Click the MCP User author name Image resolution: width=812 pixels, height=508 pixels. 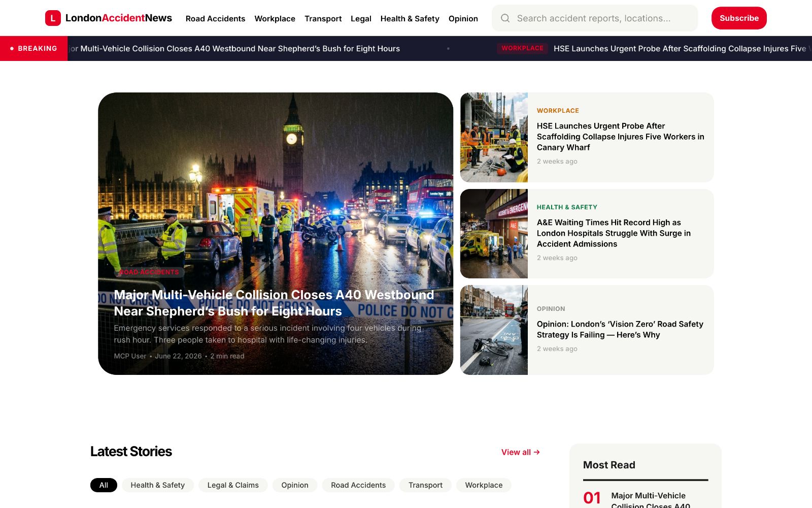pyautogui.click(x=130, y=356)
